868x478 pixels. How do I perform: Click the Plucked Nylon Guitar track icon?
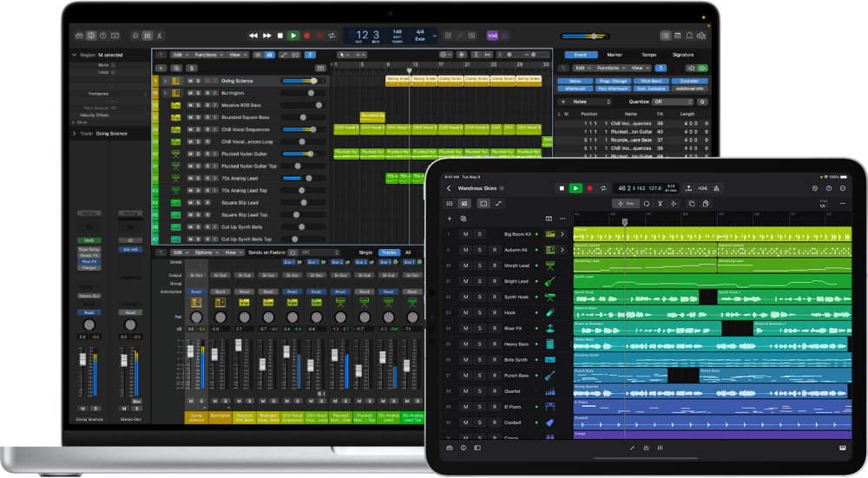click(x=175, y=154)
